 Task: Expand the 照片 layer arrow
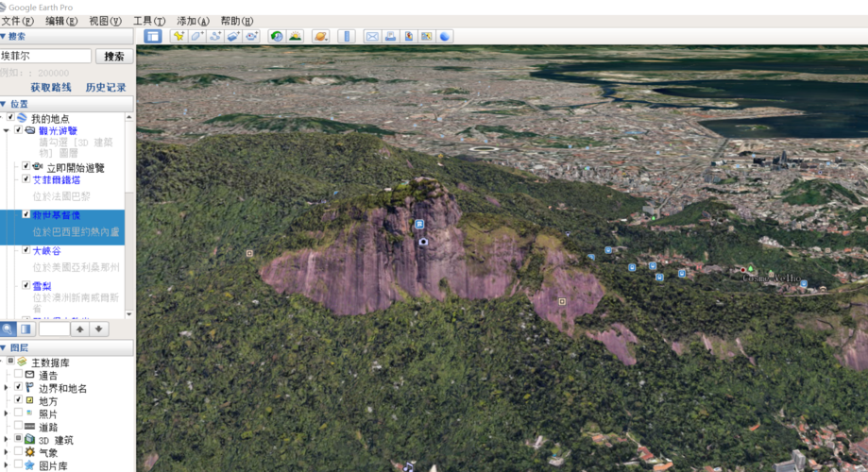click(x=6, y=413)
